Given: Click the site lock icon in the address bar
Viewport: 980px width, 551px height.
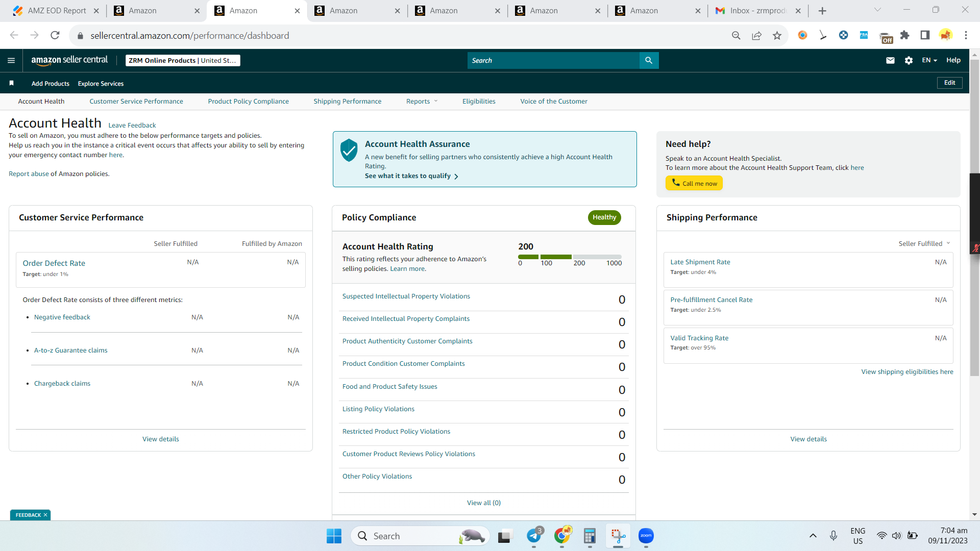Looking at the screenshot, I should pyautogui.click(x=80, y=36).
